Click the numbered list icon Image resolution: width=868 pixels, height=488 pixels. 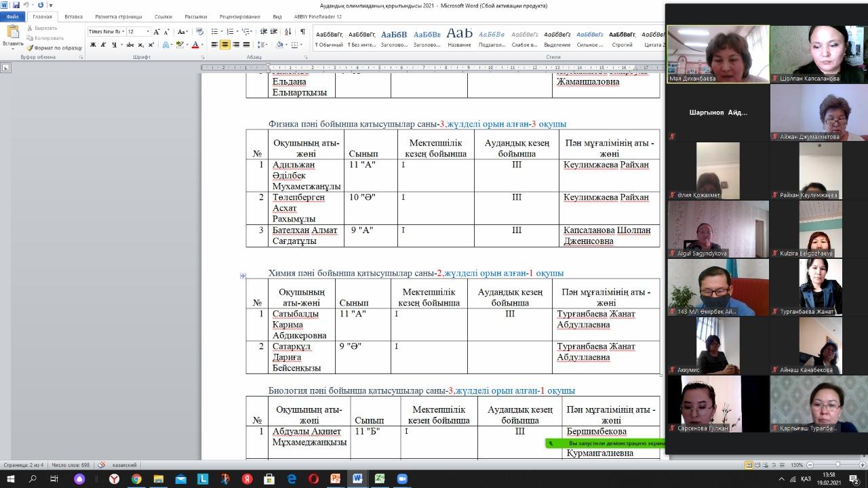click(231, 32)
